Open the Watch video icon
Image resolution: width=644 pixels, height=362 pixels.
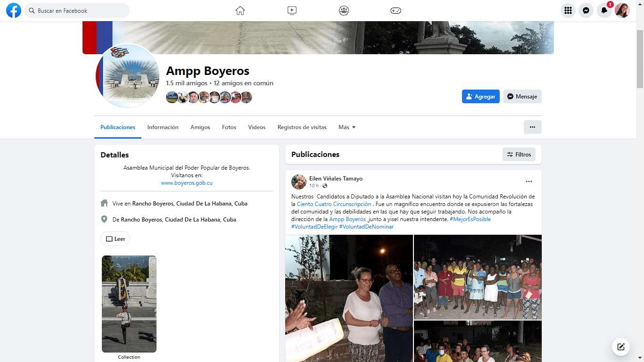click(x=292, y=10)
